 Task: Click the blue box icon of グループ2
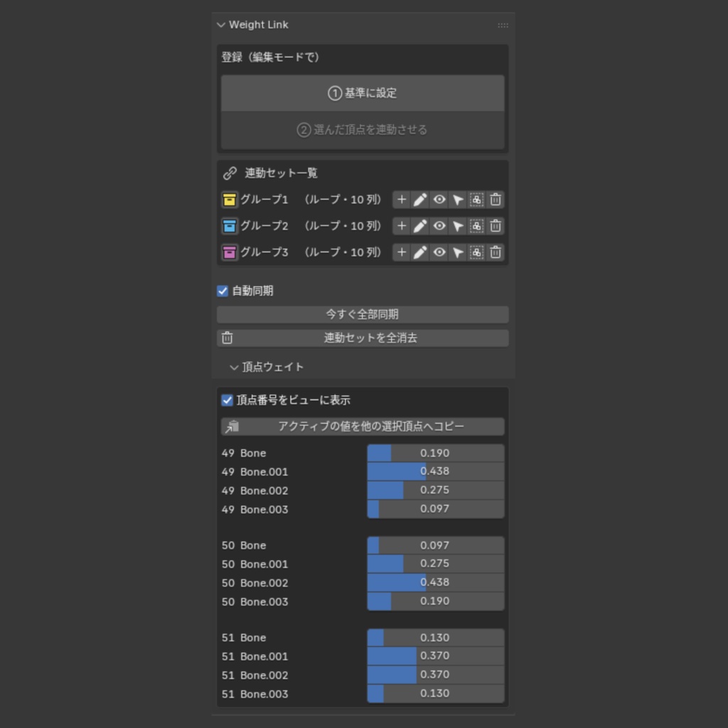click(x=230, y=226)
